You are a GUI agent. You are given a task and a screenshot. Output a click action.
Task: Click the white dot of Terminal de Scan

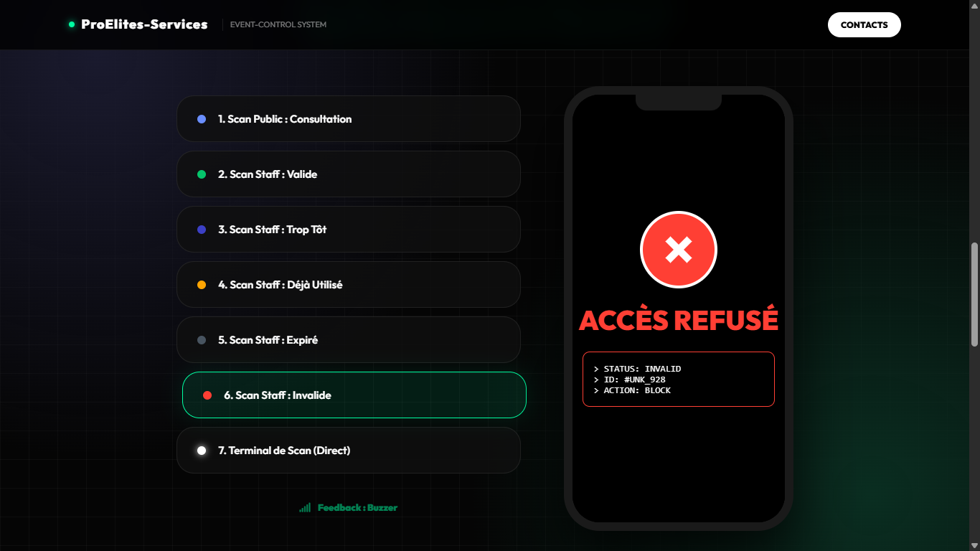tap(202, 451)
